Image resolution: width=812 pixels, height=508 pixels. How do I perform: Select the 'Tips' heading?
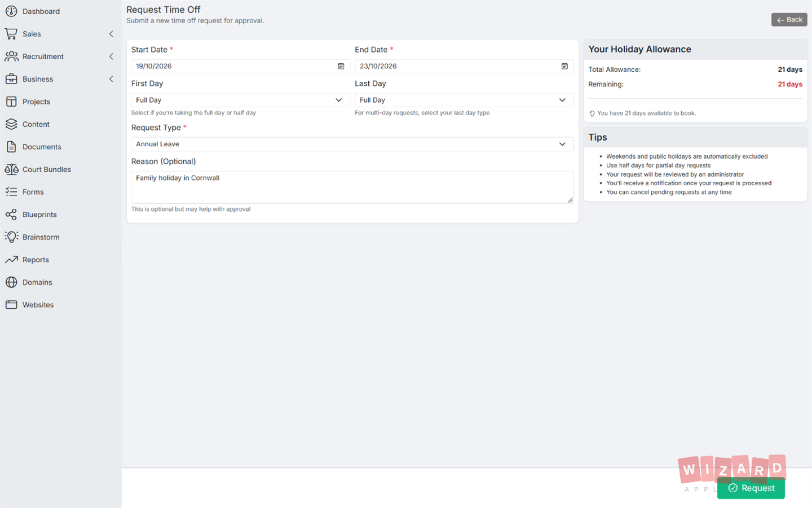(x=598, y=137)
